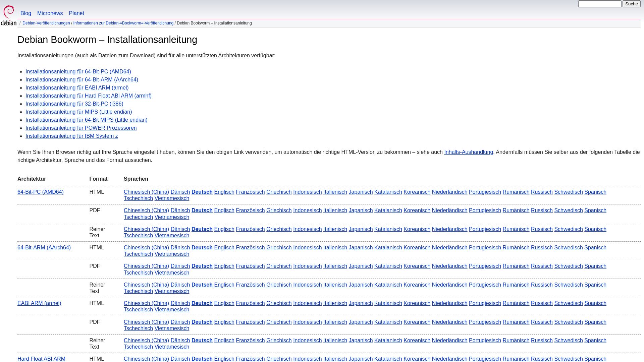Select the Architektur column header
The width and height of the screenshot is (644, 362).
(32, 179)
